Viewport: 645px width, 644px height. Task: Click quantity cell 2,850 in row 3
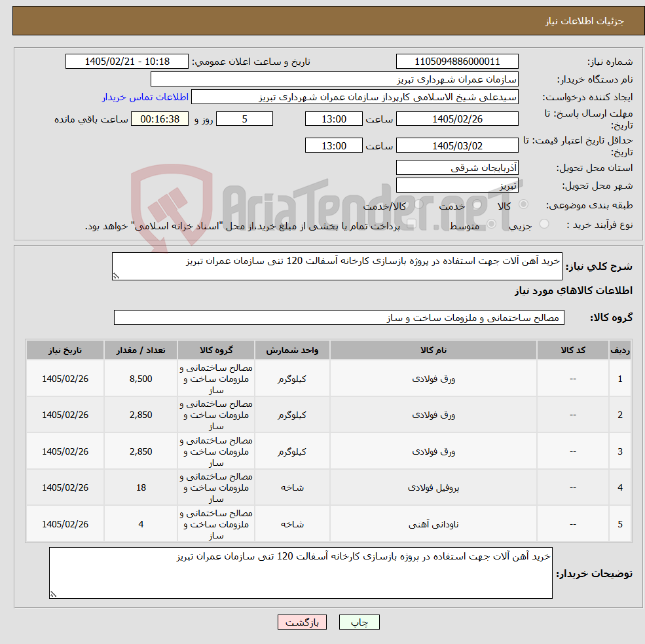(141, 451)
